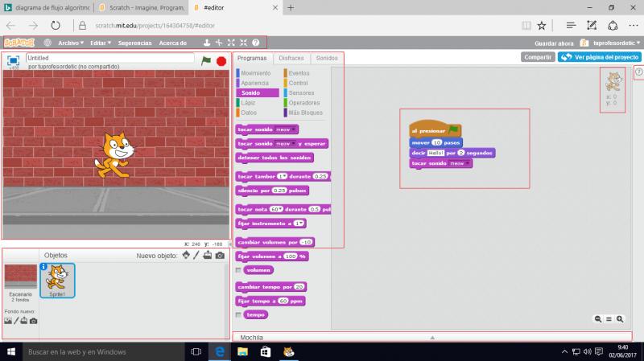Switch the stage to full screen mode

coord(13,61)
